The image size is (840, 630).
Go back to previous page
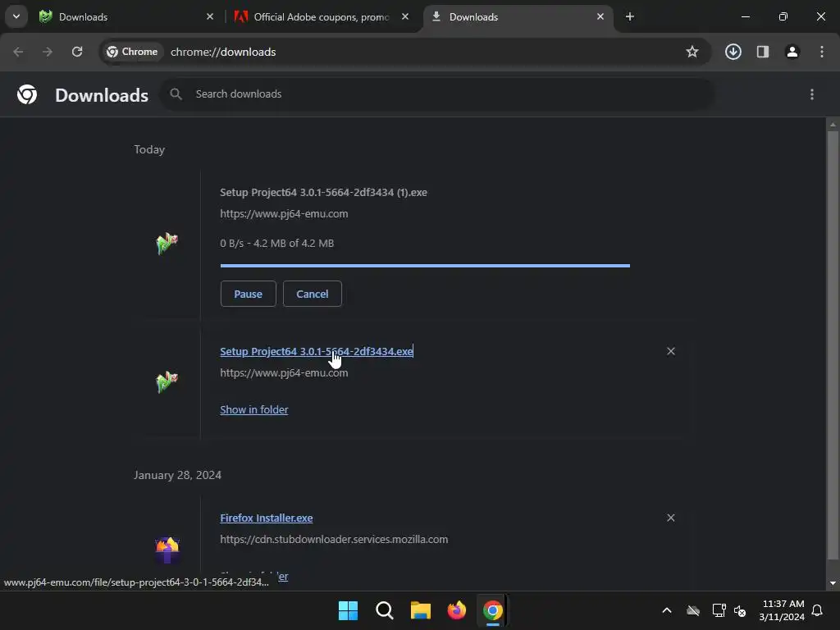click(18, 52)
